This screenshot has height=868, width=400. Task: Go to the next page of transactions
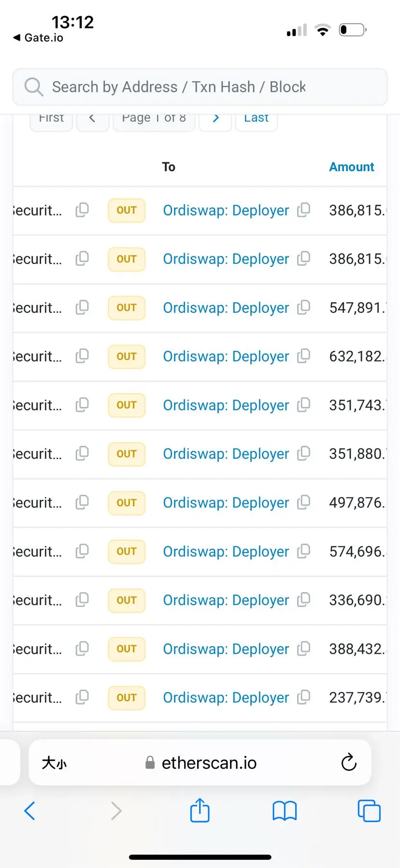[215, 119]
